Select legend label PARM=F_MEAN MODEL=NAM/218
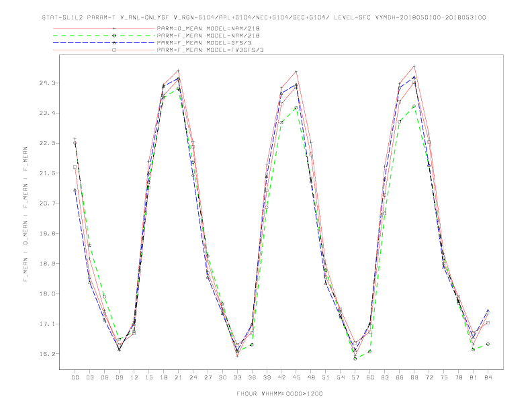 tap(208, 36)
